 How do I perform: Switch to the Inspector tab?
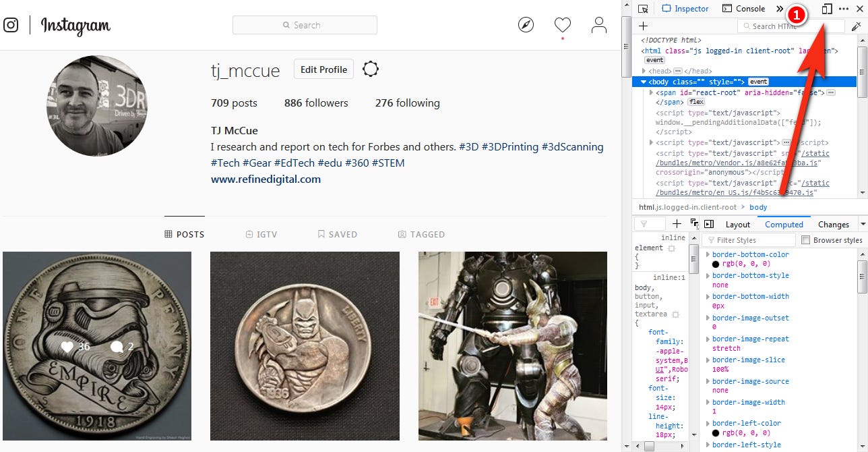(x=685, y=9)
